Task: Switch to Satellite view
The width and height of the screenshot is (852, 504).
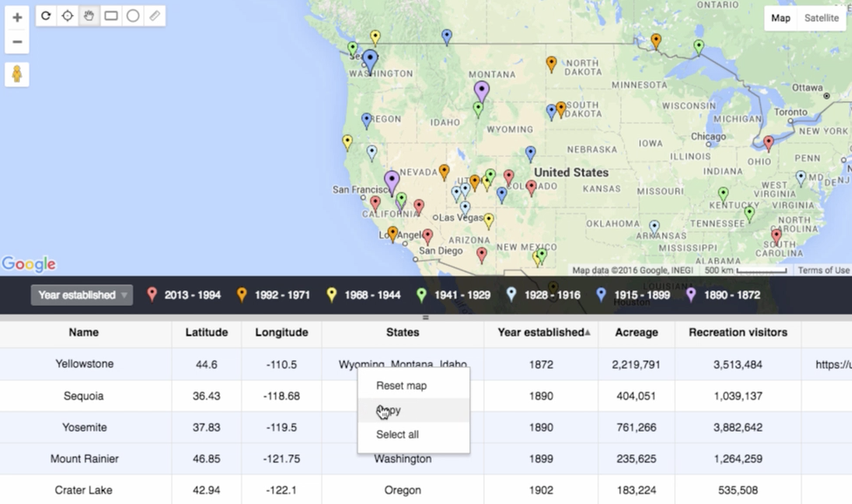Action: coord(821,18)
